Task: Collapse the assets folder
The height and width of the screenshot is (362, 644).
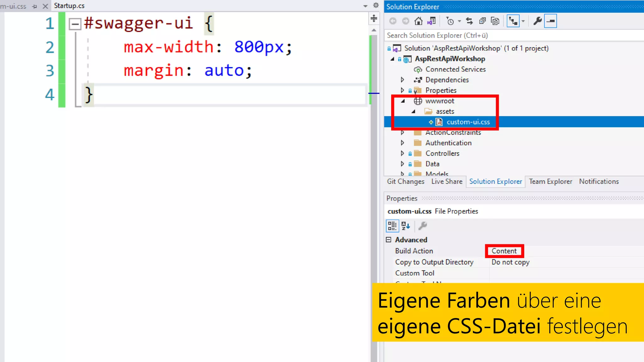Action: point(413,112)
